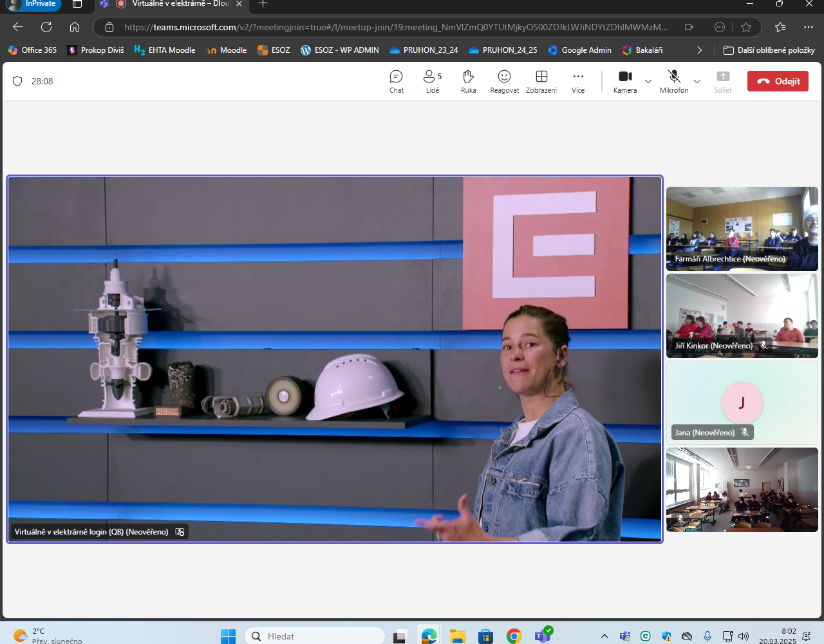
Task: Open the Více more-actions menu
Action: click(578, 81)
